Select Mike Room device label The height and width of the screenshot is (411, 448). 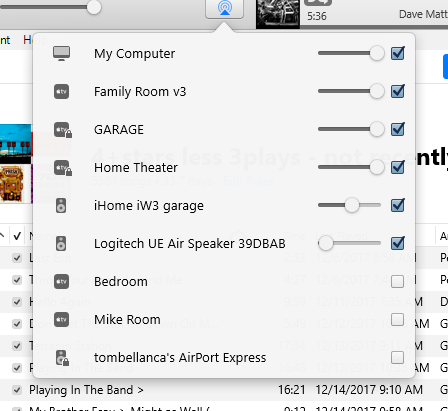point(127,320)
